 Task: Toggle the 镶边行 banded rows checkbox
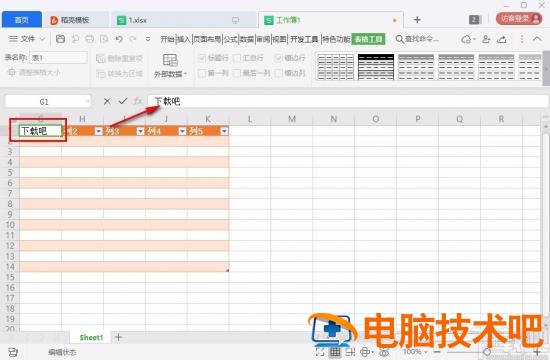coord(279,58)
